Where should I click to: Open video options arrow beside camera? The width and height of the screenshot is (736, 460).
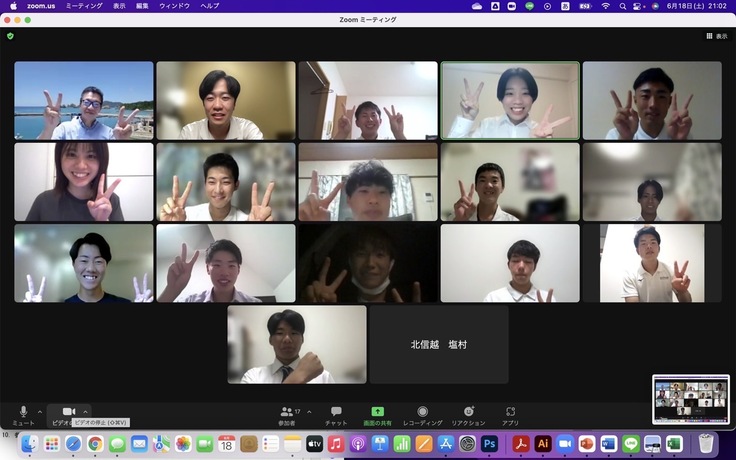point(86,411)
